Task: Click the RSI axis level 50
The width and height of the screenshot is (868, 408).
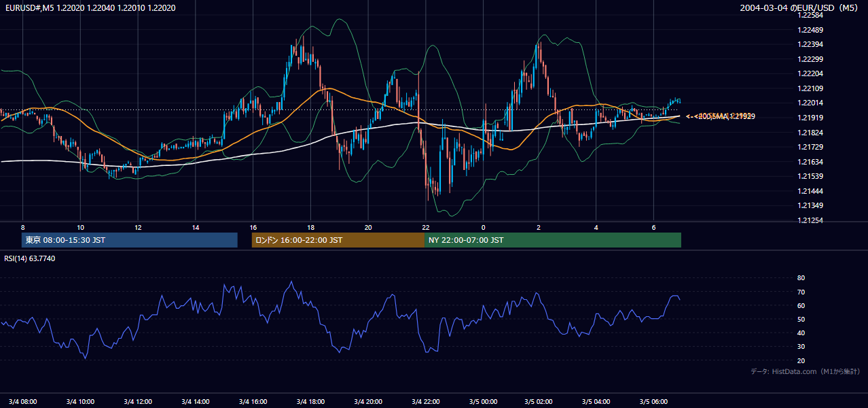Action: pos(801,320)
